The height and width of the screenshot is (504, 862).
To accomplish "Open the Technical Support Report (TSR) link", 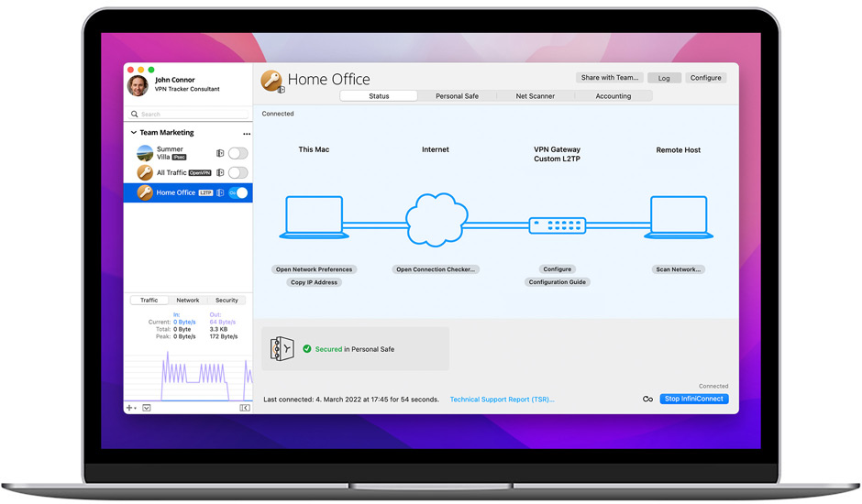I will tap(502, 400).
